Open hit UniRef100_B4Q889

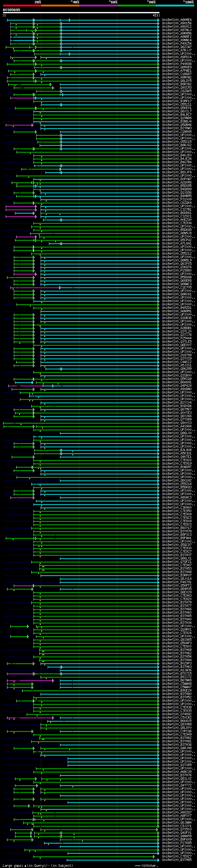[x=177, y=189]
